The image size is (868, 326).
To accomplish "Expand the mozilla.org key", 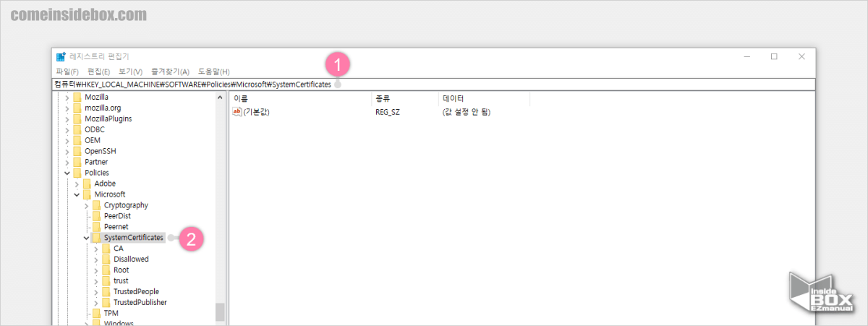I will (67, 108).
